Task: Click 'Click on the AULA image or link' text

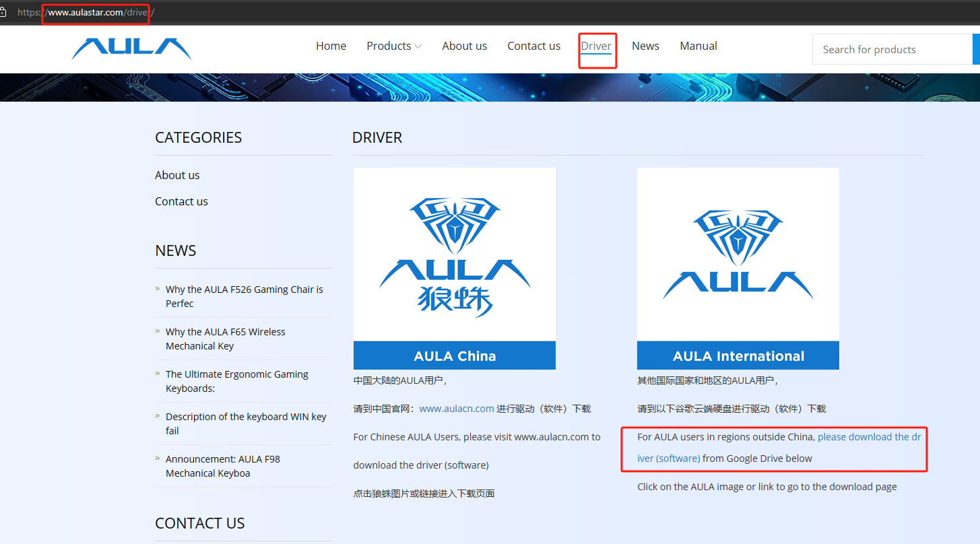Action: coord(767,487)
